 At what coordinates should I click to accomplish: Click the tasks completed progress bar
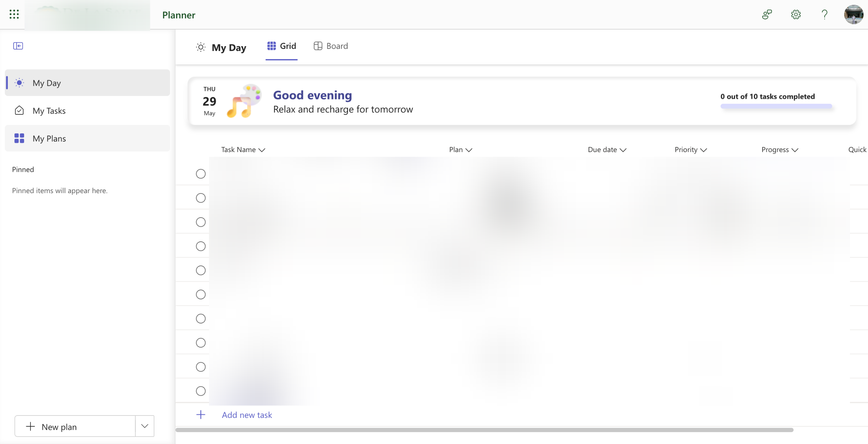776,106
